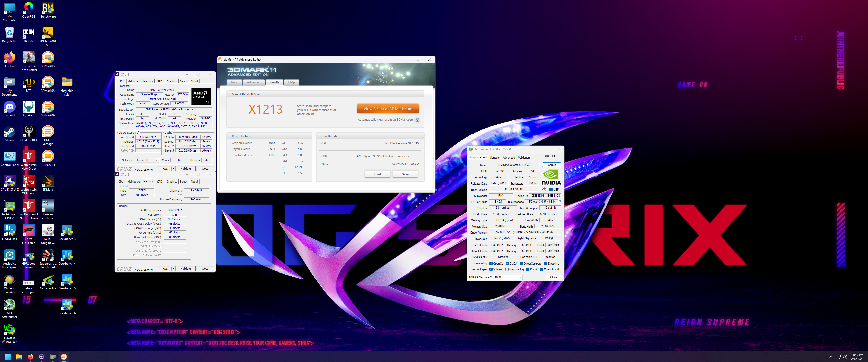Open Bench tab in top CPU-Z window

(184, 81)
